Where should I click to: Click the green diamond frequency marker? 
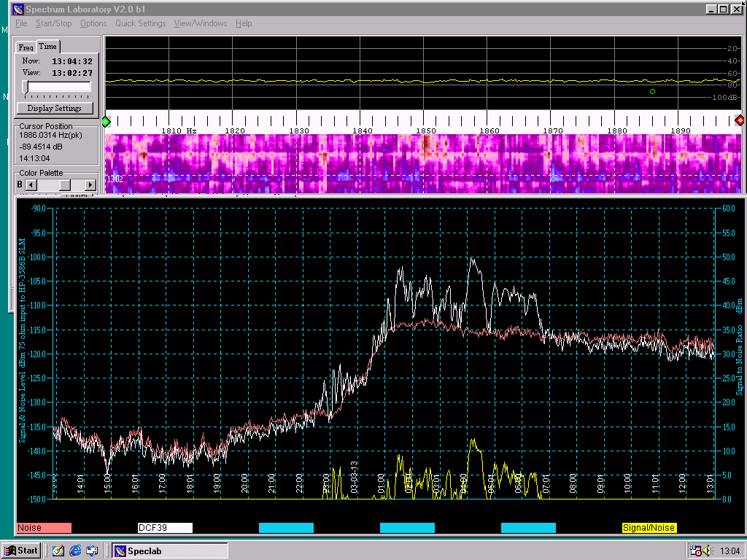coord(106,122)
